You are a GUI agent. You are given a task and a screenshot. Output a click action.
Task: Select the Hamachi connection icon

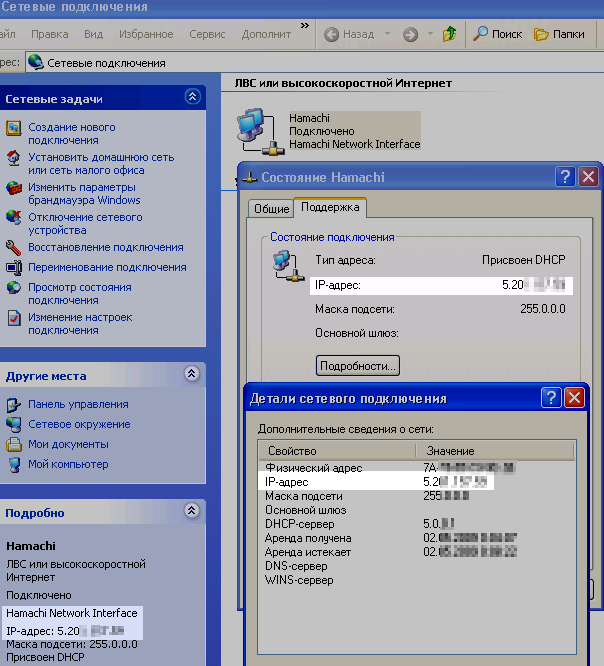click(x=261, y=131)
